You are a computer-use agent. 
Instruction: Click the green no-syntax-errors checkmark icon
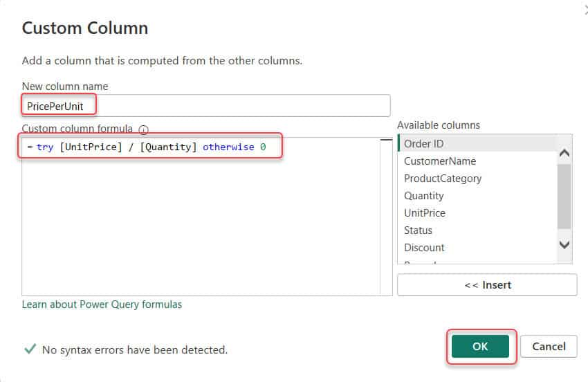click(30, 349)
